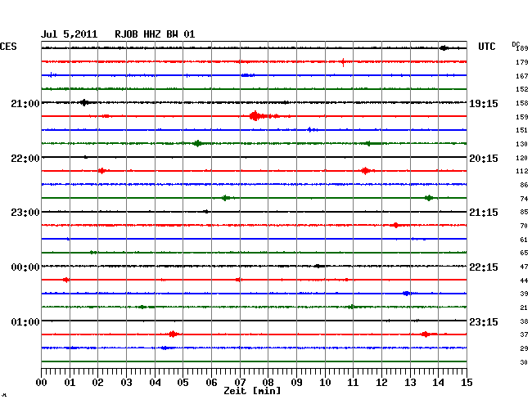
Task: Click the UTC time label "20:15"
Action: [484, 159]
